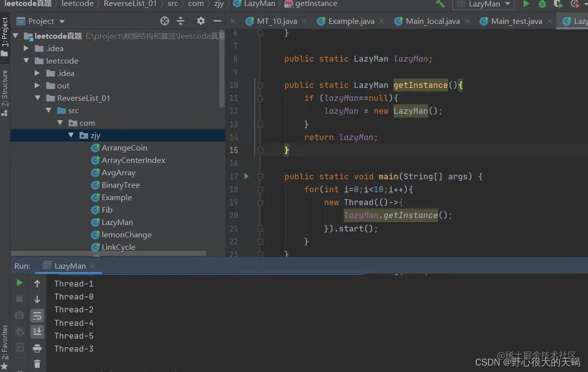Collapse the com package
This screenshot has width=588, height=372.
tap(60, 122)
